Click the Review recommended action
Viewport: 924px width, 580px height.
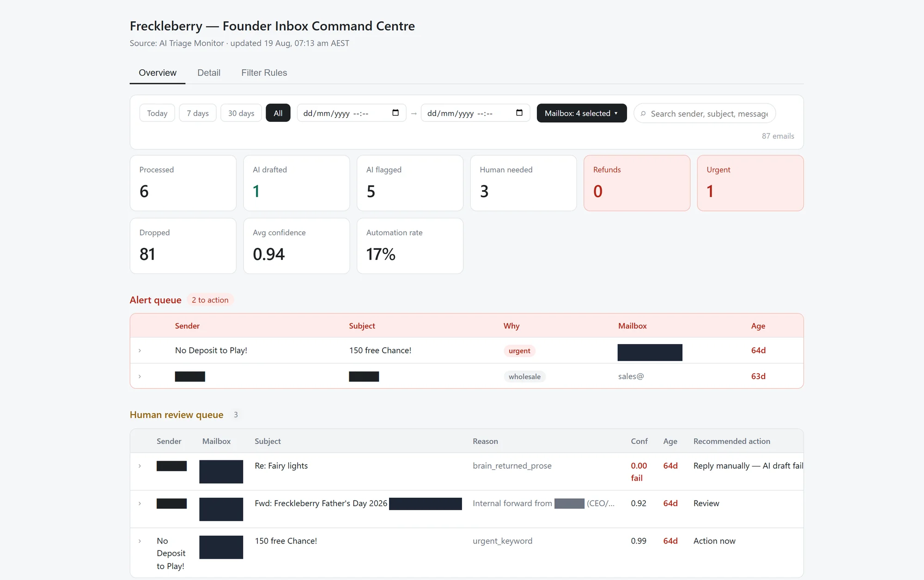(x=706, y=503)
